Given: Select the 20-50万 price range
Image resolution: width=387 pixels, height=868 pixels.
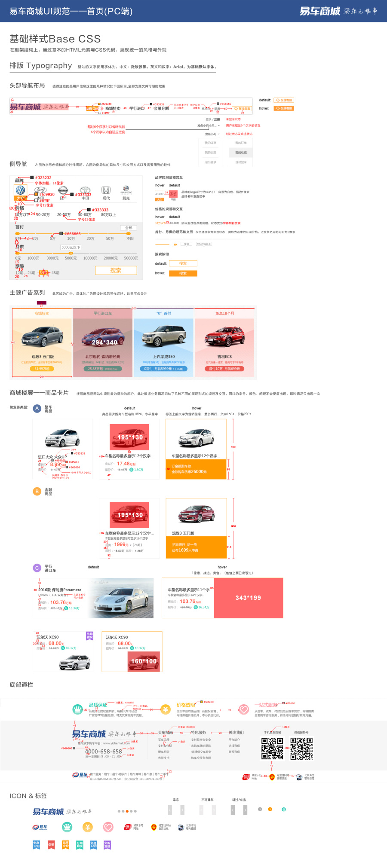Looking at the screenshot, I should click(x=64, y=214).
